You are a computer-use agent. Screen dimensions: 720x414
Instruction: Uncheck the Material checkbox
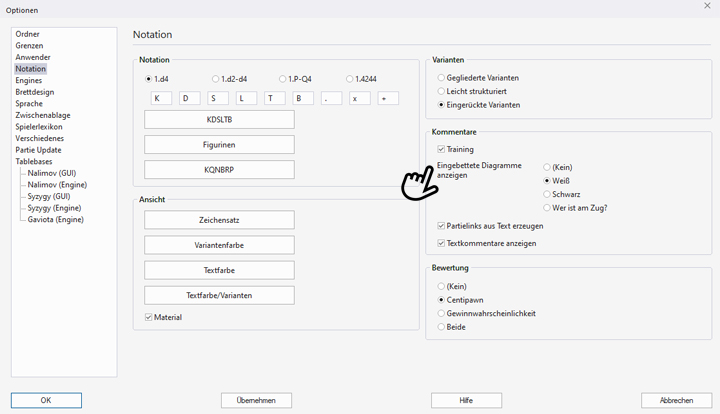coord(149,318)
